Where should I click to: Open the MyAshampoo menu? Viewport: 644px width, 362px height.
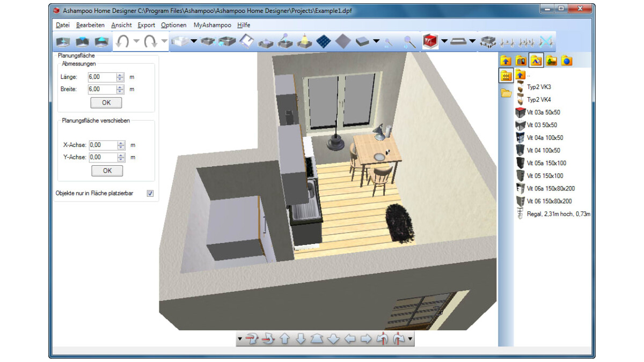click(x=213, y=25)
